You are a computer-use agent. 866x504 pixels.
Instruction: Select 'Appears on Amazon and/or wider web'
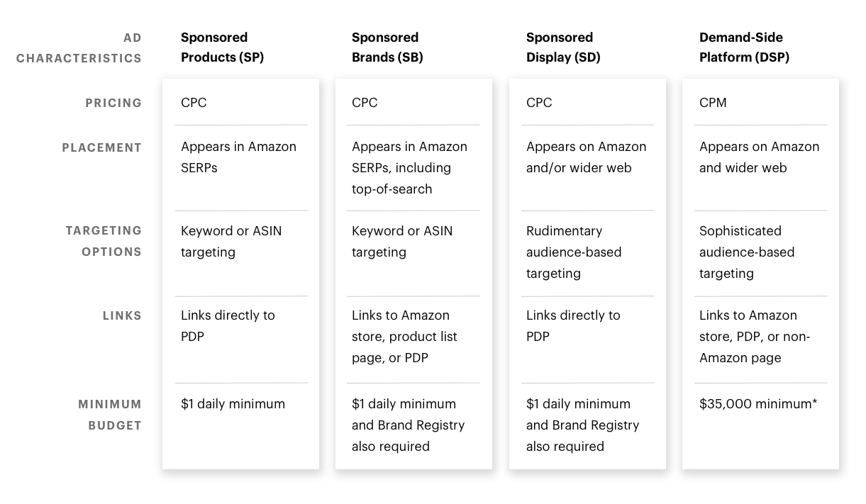coord(586,157)
